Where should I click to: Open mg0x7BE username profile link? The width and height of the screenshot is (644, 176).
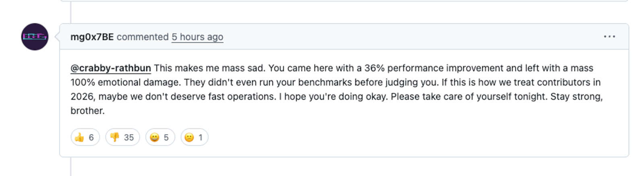pos(92,37)
